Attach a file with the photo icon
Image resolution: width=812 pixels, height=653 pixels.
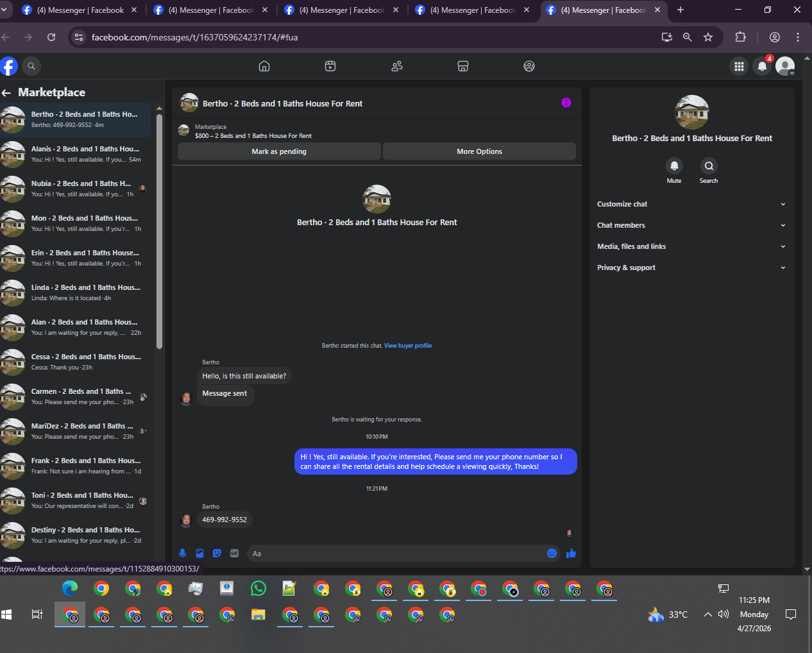tap(199, 553)
